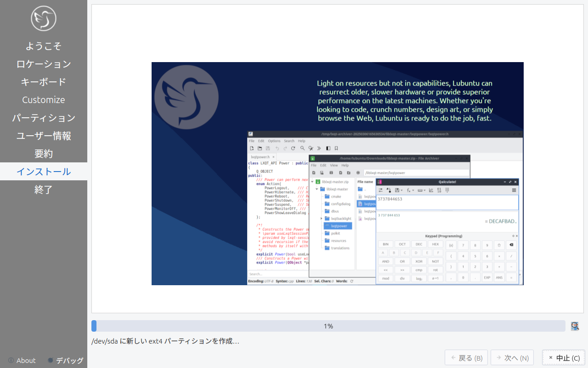Viewport: 588px width, 368px height.
Task: Click the 次へ (N) next button
Action: point(512,358)
